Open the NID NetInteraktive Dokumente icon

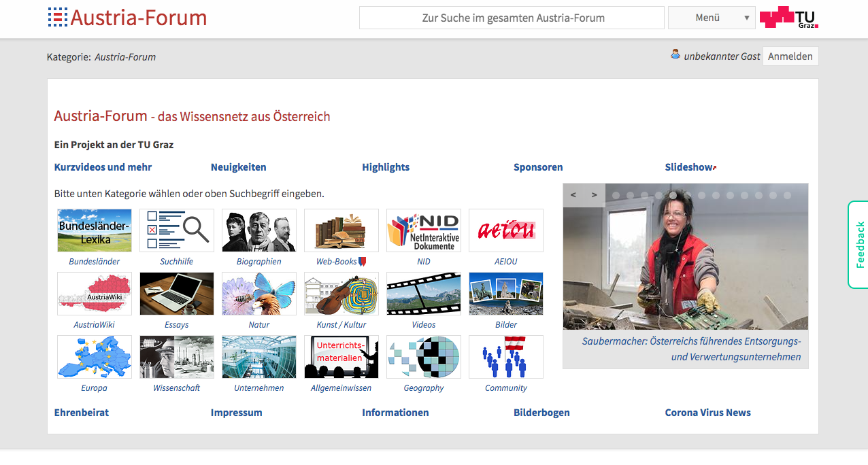(424, 230)
